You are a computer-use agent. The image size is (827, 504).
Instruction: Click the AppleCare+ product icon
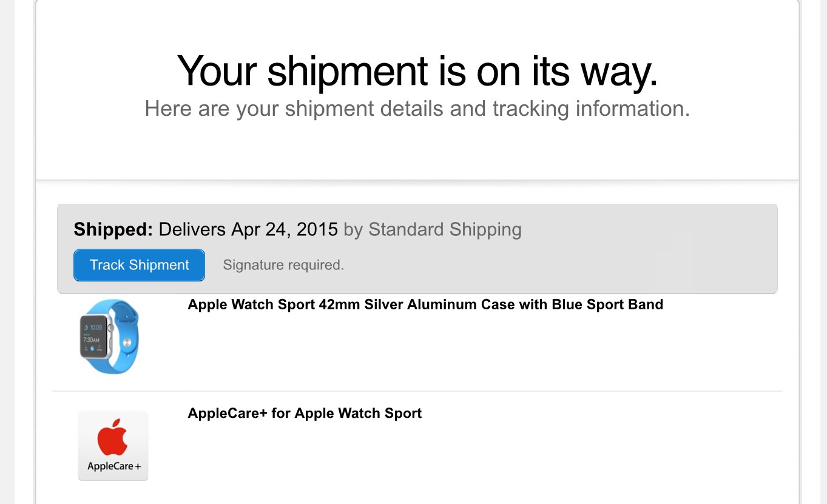point(113,446)
